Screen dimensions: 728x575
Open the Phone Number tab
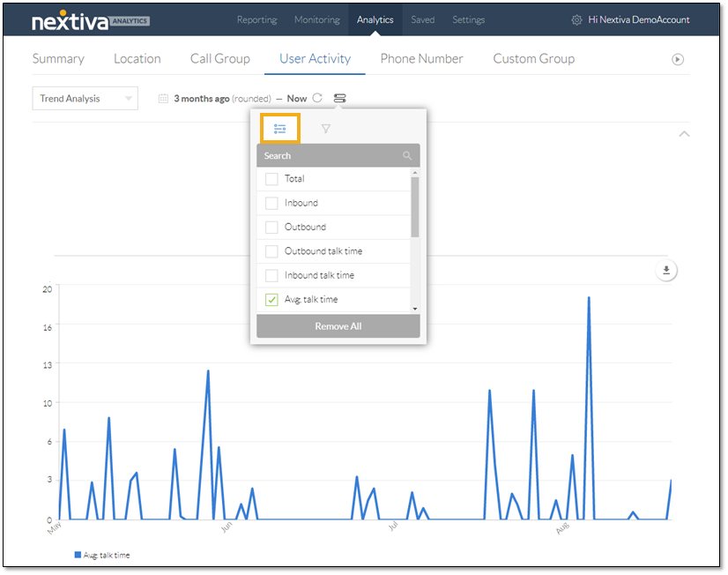(422, 59)
